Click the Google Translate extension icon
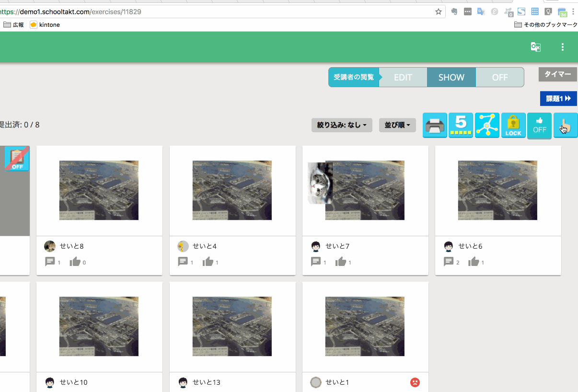The height and width of the screenshot is (392, 578). pyautogui.click(x=481, y=12)
